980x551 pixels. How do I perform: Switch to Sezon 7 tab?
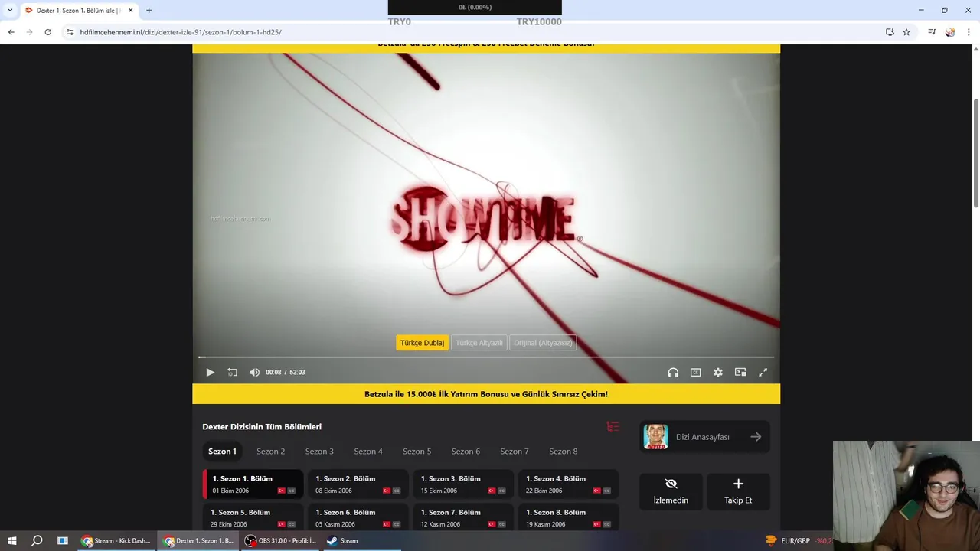pyautogui.click(x=514, y=452)
